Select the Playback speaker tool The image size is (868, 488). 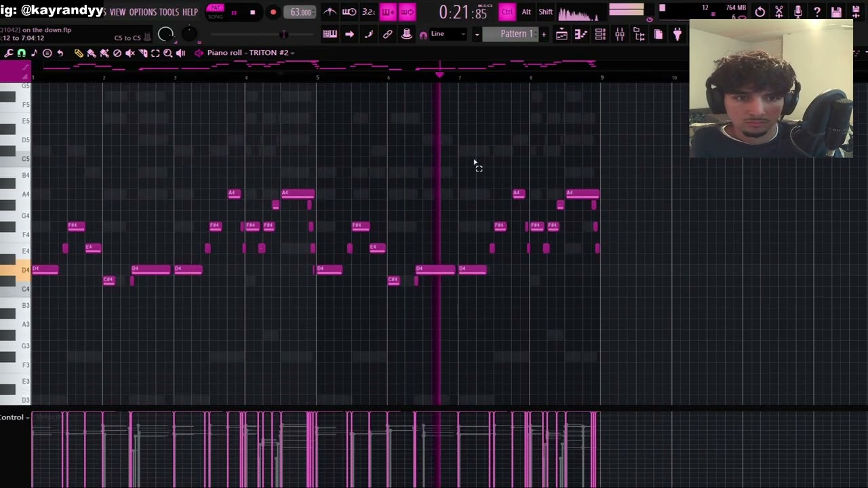click(181, 53)
